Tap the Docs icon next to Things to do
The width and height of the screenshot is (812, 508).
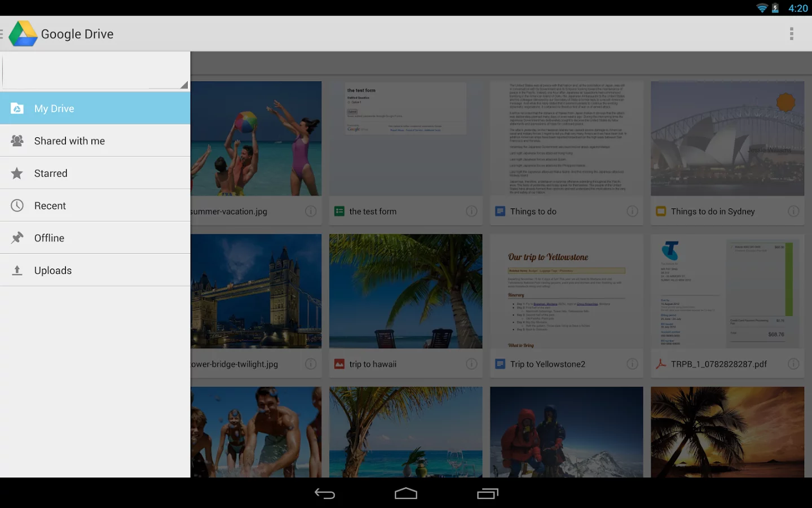point(500,211)
